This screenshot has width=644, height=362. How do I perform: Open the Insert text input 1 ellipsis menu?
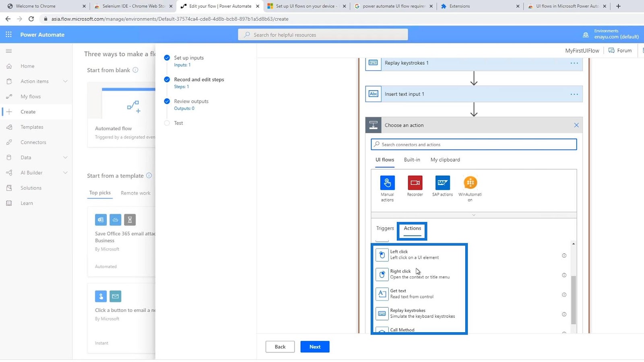pyautogui.click(x=574, y=94)
